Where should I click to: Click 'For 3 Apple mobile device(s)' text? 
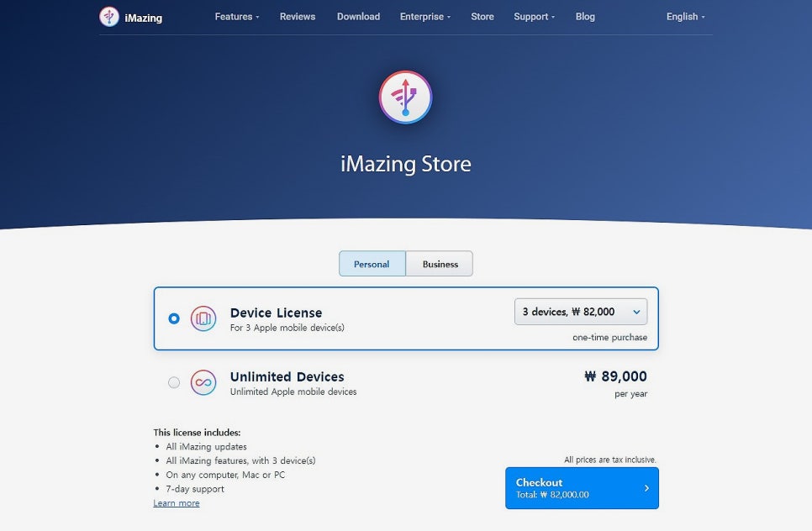[287, 328]
